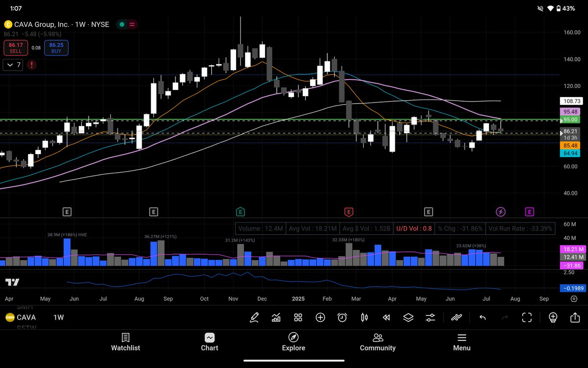Tap the circled plus add icon
This screenshot has height=368, width=588.
click(x=320, y=317)
